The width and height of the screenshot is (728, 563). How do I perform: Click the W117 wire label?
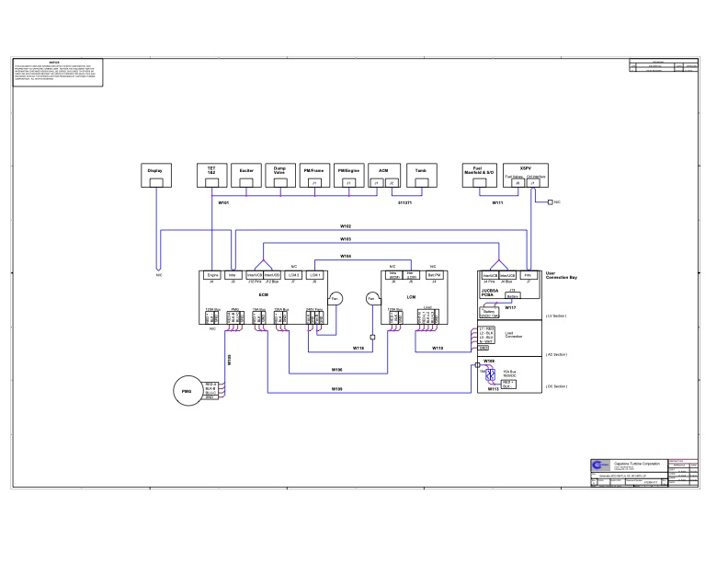coord(510,307)
